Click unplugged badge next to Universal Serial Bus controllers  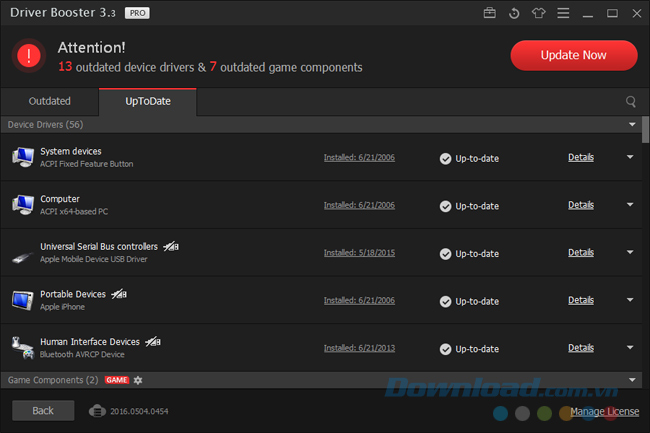point(171,247)
